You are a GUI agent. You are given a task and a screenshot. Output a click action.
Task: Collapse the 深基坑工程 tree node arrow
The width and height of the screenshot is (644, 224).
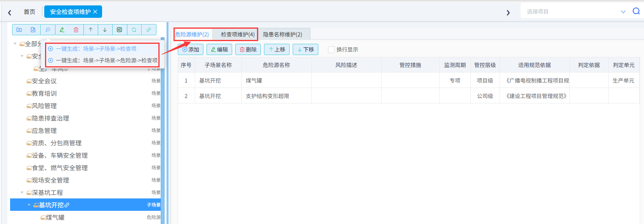(x=22, y=193)
